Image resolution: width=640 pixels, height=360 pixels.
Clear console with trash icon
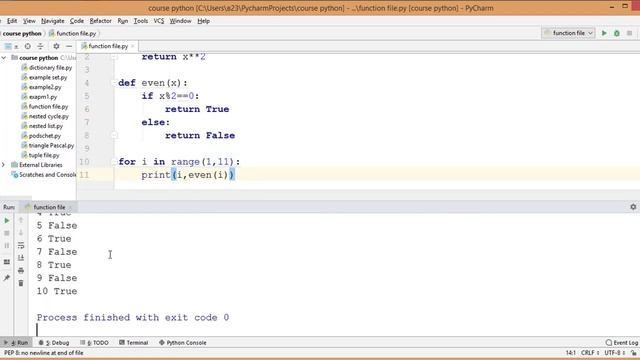21,283
